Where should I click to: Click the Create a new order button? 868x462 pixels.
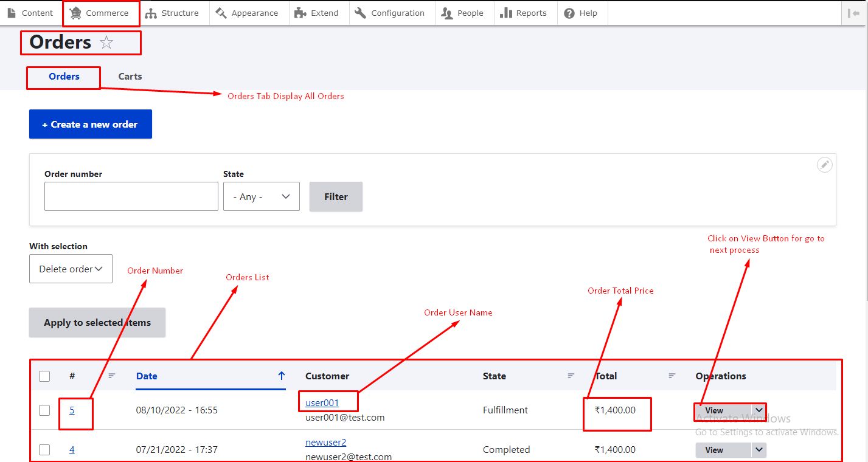tap(91, 124)
